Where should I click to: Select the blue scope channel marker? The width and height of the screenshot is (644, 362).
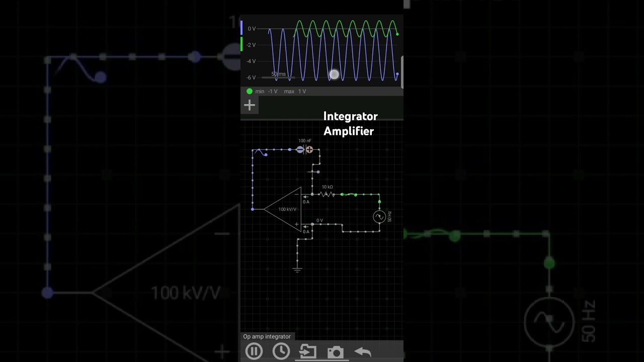click(242, 28)
